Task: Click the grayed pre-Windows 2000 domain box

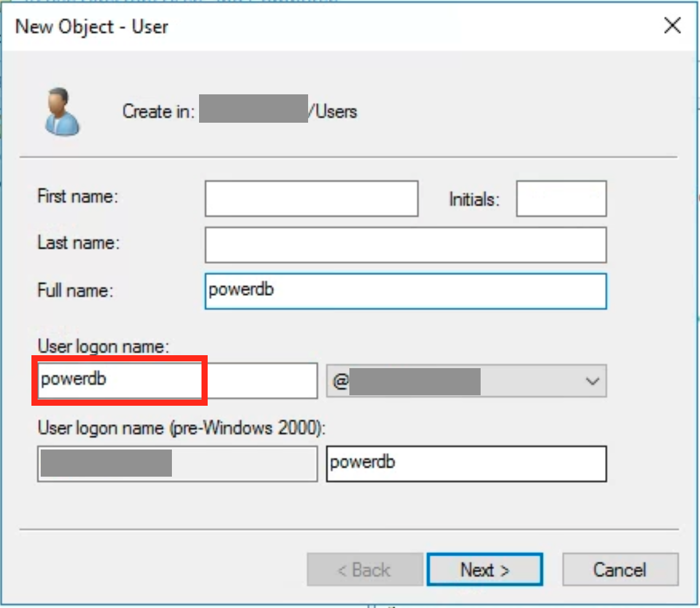Action: (177, 464)
